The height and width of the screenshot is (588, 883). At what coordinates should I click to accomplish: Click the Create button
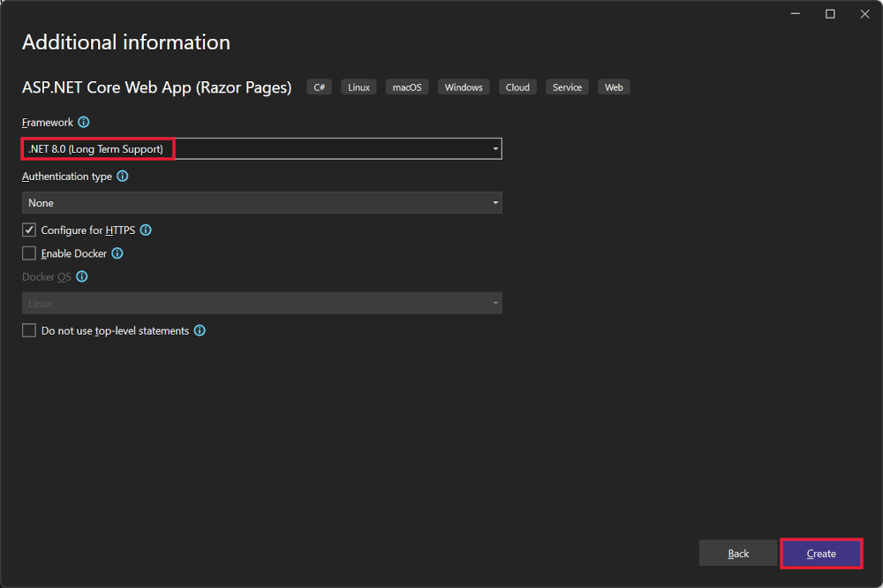(x=821, y=554)
